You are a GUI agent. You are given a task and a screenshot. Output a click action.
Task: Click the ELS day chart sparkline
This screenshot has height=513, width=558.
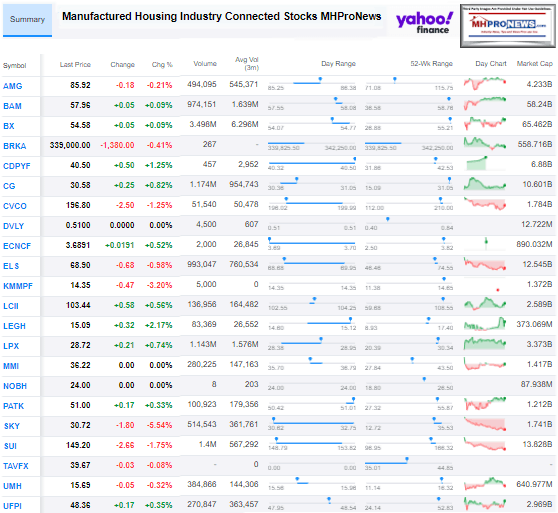coord(485,264)
